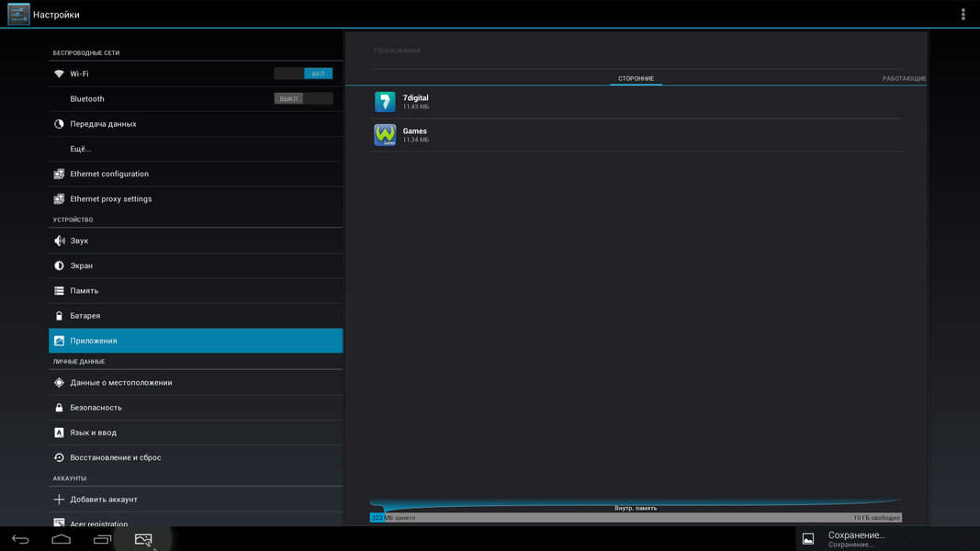The image size is (980, 551).
Task: Open Восстановление и сброс settings
Action: point(116,457)
